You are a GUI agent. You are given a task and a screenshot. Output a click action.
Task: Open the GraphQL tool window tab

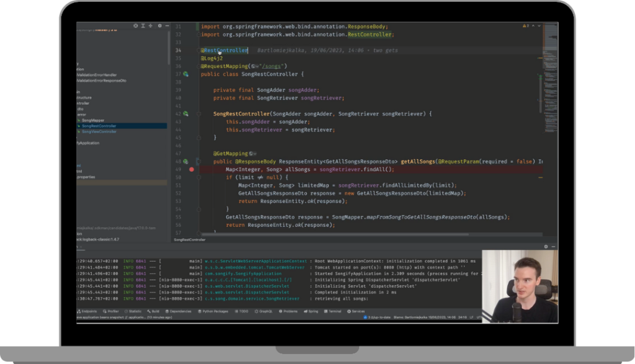point(264,311)
